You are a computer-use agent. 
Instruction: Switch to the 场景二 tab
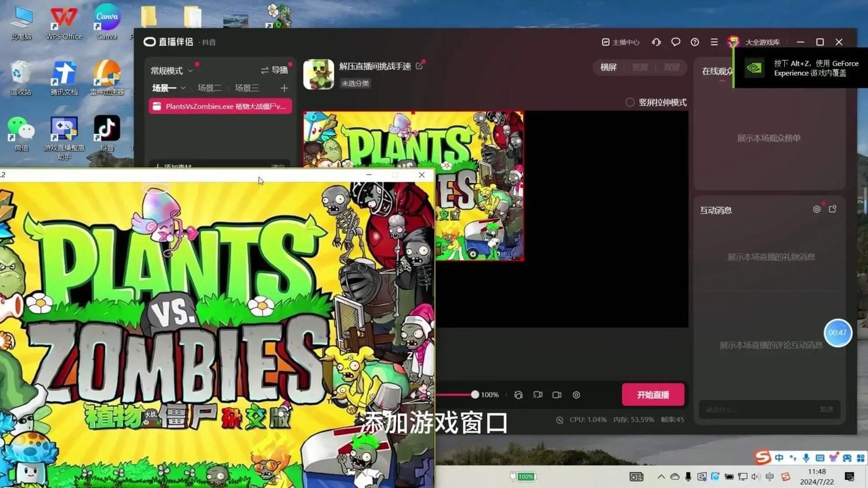209,88
